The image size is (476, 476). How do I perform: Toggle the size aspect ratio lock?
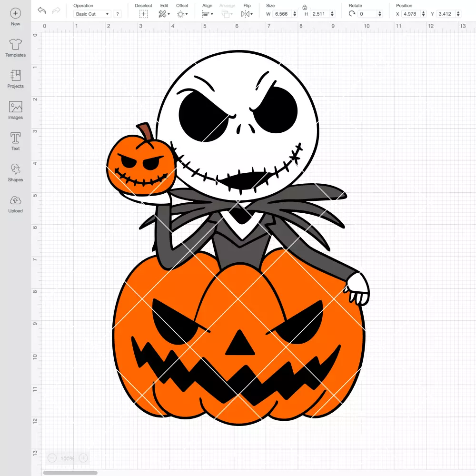coord(305,8)
